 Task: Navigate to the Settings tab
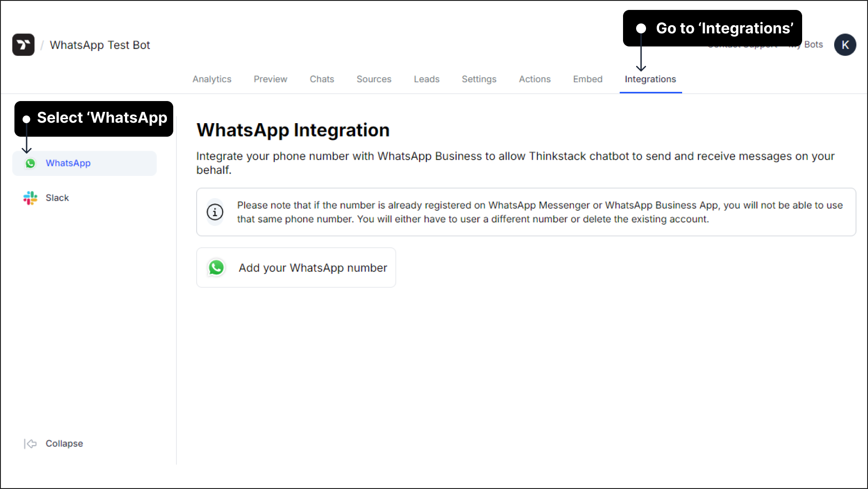(x=479, y=78)
